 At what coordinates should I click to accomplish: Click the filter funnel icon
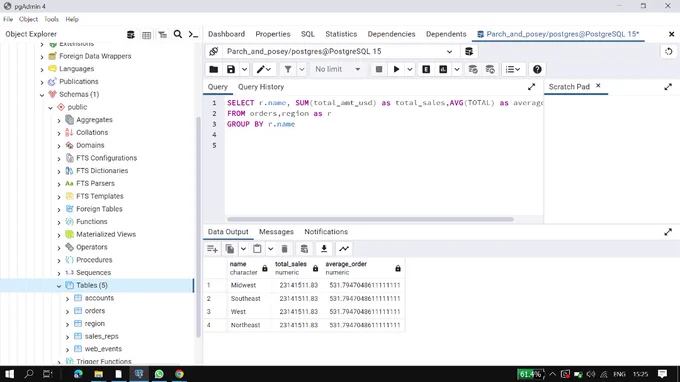click(x=288, y=69)
